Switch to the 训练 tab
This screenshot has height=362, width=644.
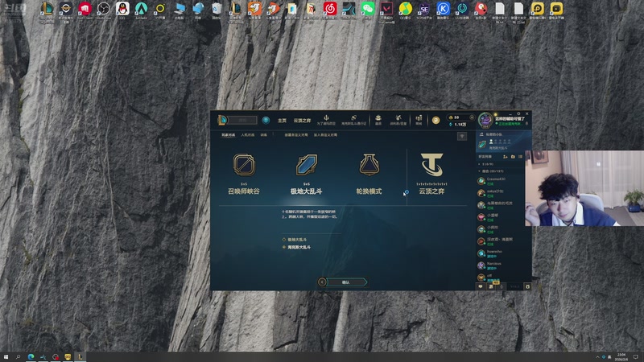(x=264, y=135)
